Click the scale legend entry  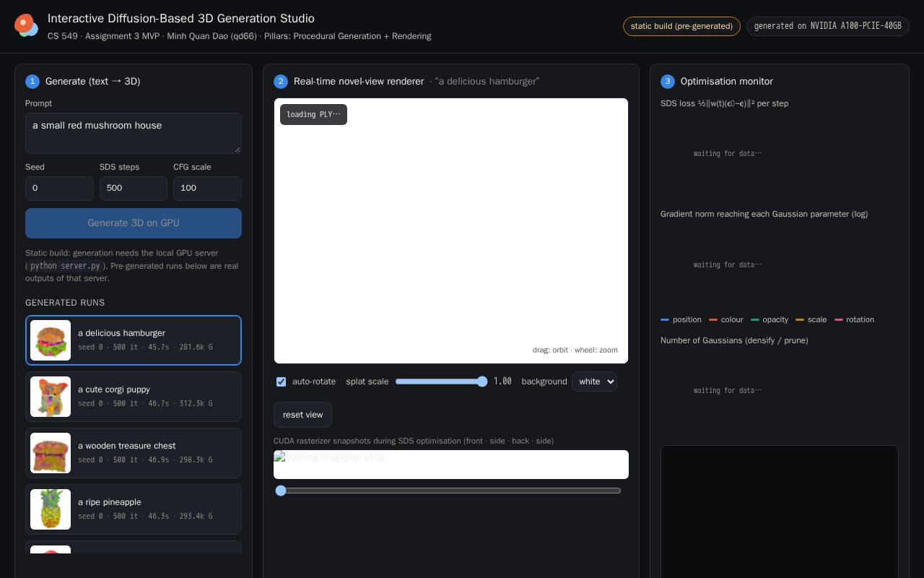click(811, 319)
